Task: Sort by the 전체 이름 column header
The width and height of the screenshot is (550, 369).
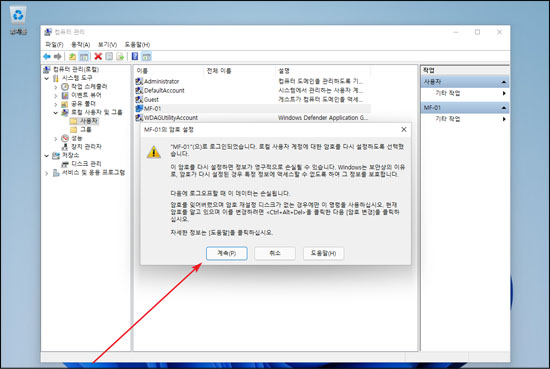Action: pyautogui.click(x=239, y=71)
